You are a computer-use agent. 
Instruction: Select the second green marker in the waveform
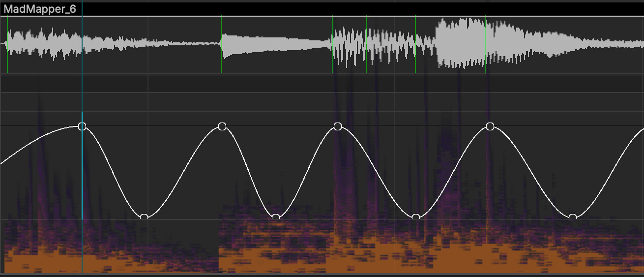pyautogui.click(x=221, y=44)
